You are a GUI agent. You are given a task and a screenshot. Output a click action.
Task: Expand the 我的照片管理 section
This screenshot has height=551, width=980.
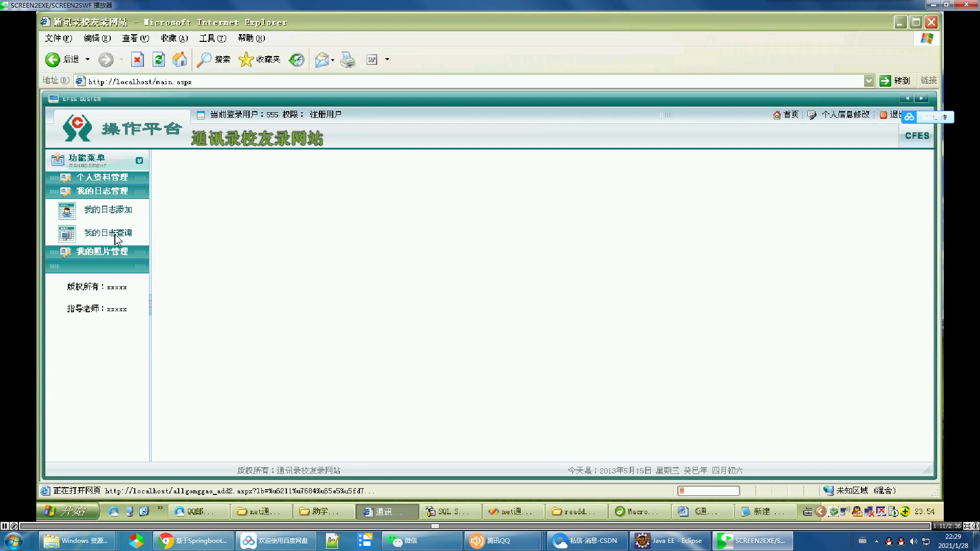pyautogui.click(x=102, y=252)
